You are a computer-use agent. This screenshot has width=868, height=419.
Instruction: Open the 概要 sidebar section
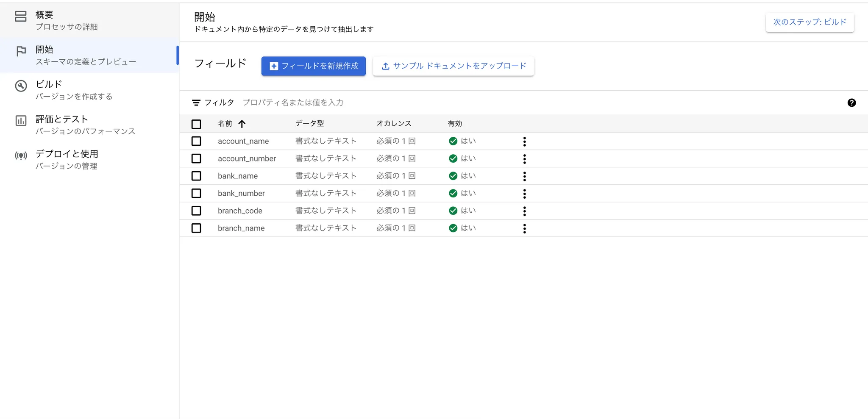[89, 20]
